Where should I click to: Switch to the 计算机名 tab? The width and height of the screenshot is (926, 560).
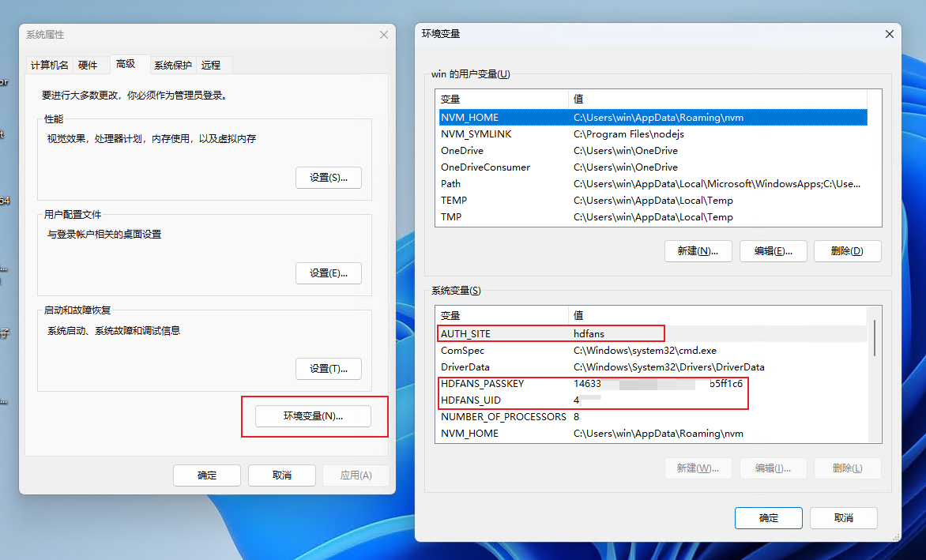50,66
